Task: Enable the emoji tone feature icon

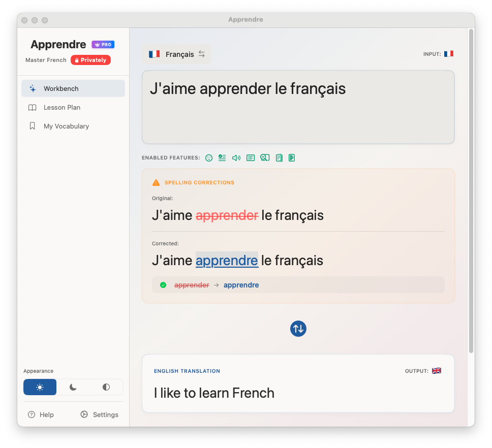Action: tap(209, 157)
